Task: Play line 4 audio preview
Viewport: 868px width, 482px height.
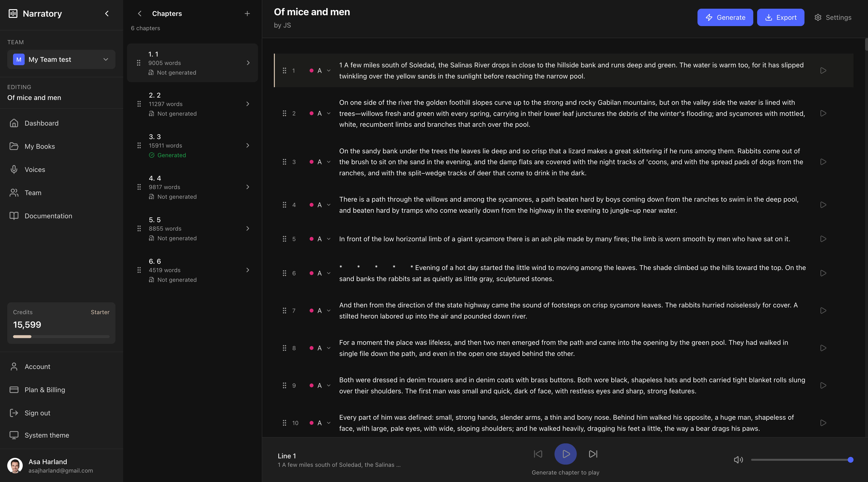Action: point(823,205)
